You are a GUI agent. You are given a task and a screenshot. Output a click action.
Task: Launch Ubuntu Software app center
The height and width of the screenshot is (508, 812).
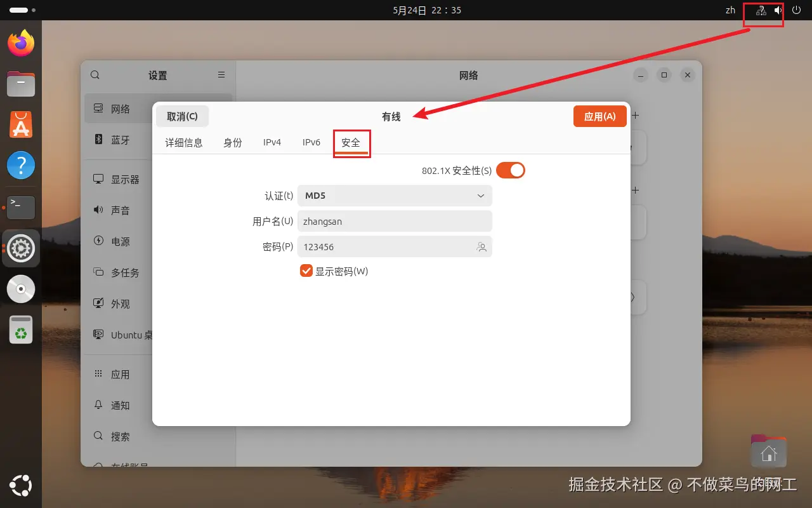[21, 124]
